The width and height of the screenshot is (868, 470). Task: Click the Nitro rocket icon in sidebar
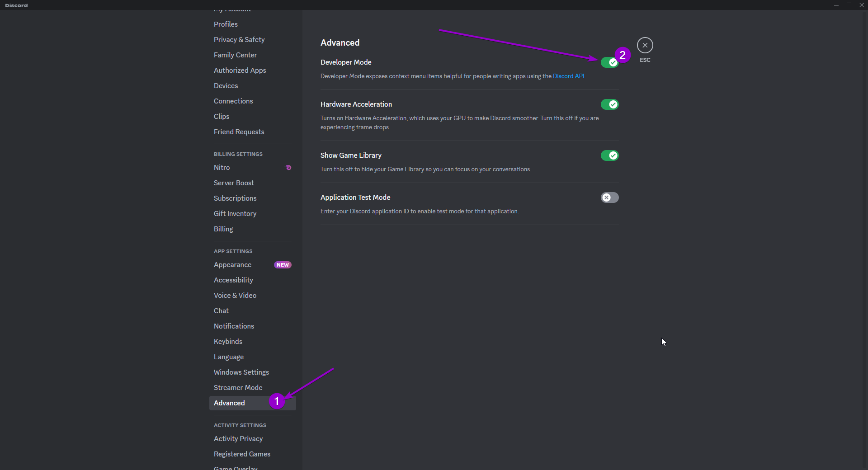(x=288, y=168)
